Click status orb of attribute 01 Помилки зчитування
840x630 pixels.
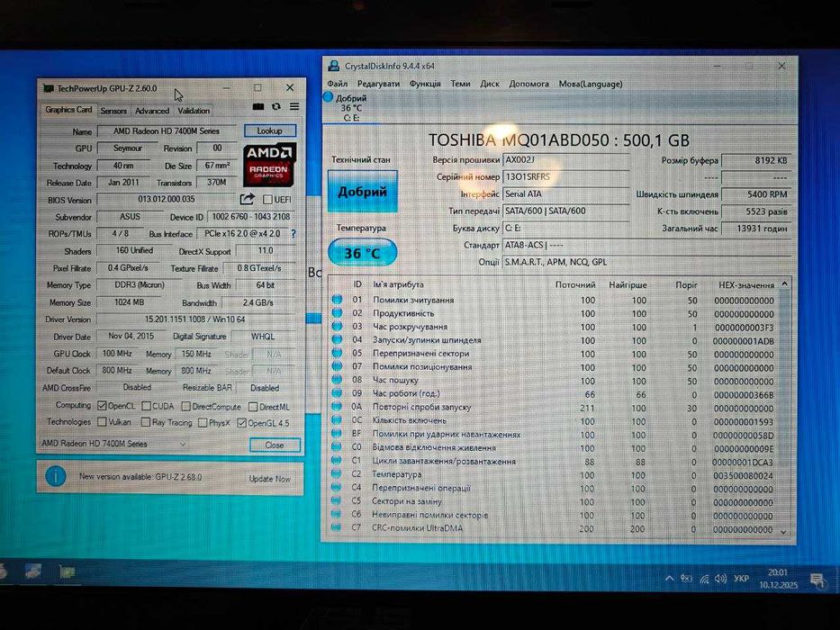[x=337, y=300]
